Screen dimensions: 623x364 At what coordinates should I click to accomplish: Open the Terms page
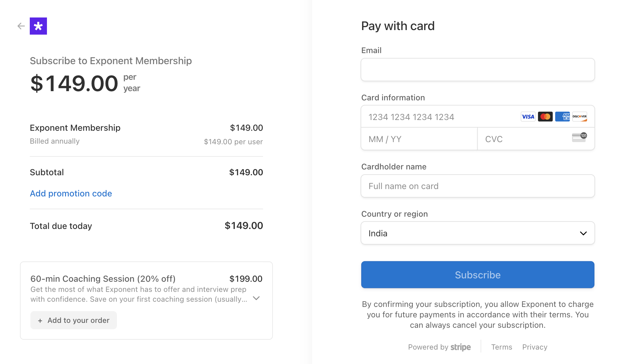(501, 347)
